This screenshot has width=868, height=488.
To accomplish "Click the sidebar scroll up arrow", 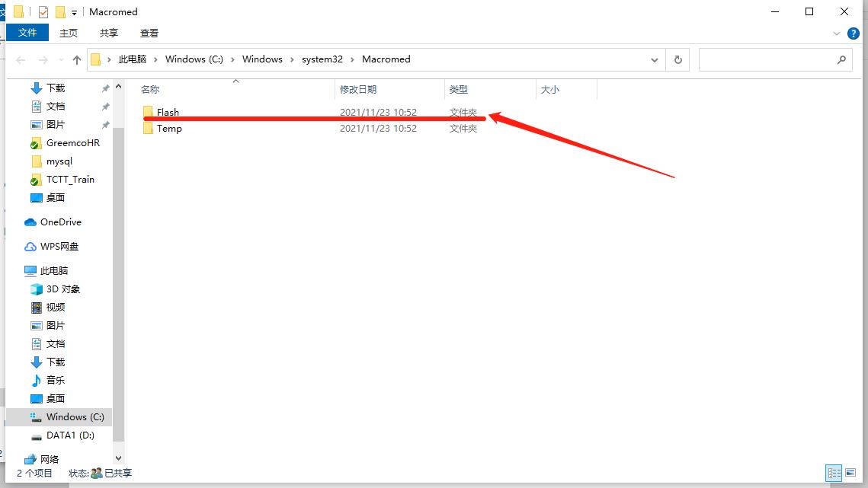I will (118, 87).
